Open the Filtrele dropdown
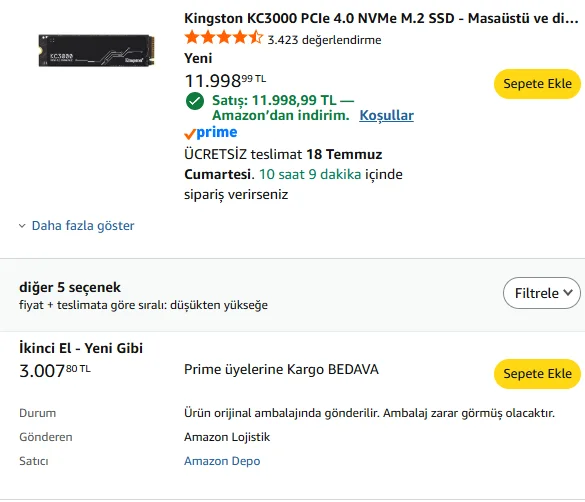Image resolution: width=585 pixels, height=502 pixels. click(x=542, y=293)
